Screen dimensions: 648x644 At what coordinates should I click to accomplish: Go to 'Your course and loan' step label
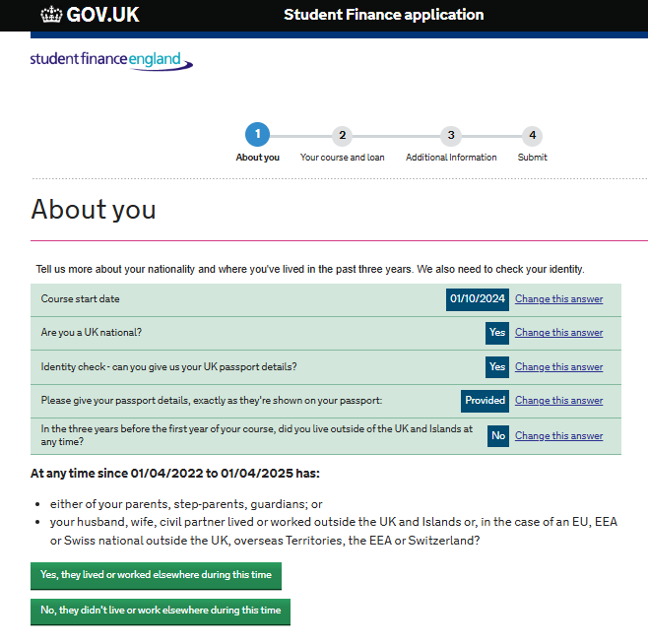pos(342,158)
